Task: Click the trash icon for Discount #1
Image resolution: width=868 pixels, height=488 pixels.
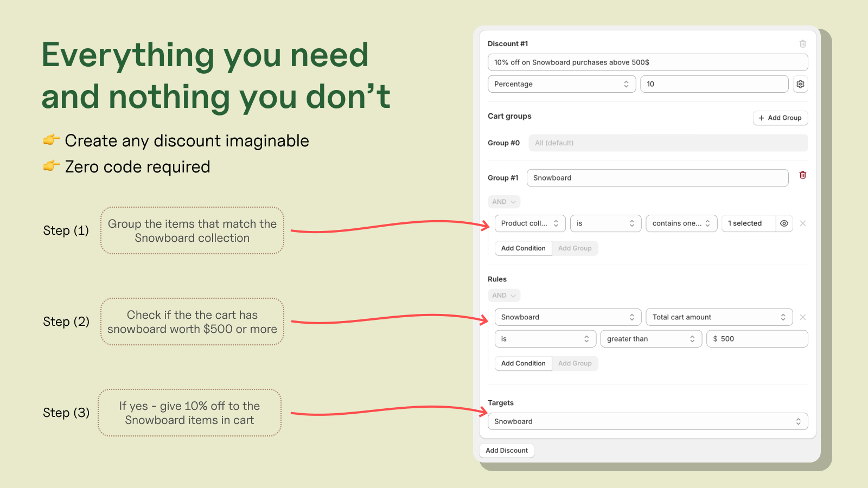Action: [802, 44]
